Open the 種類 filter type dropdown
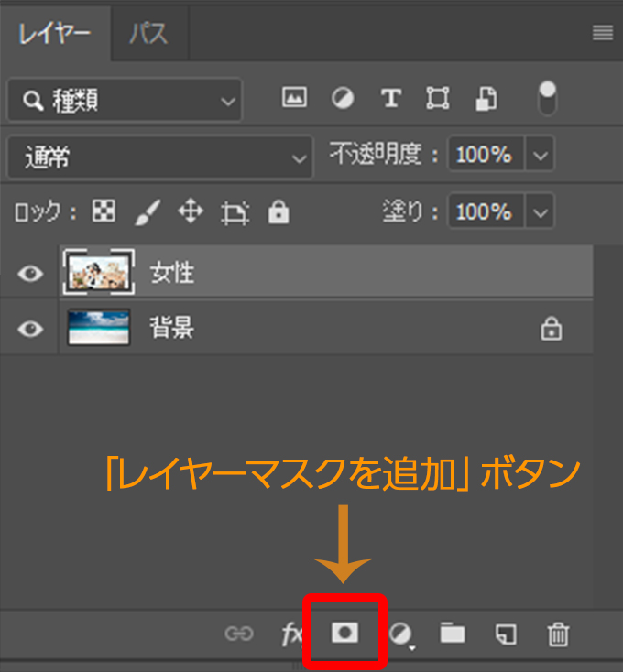623x672 pixels. point(125,100)
